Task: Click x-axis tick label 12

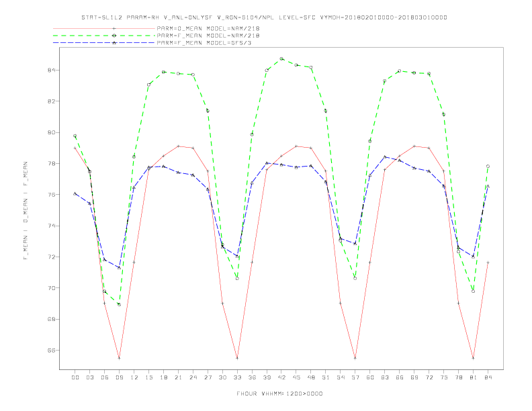Action: [x=134, y=377]
